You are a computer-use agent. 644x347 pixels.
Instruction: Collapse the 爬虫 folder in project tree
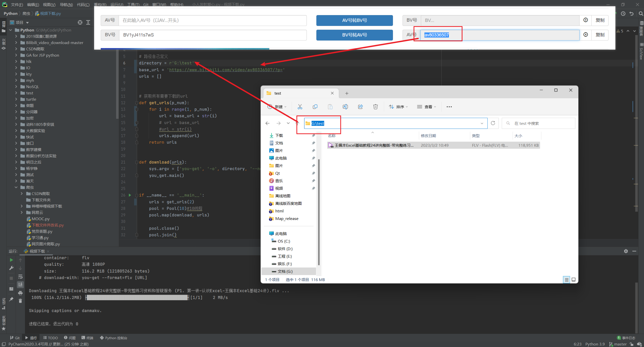(16, 187)
